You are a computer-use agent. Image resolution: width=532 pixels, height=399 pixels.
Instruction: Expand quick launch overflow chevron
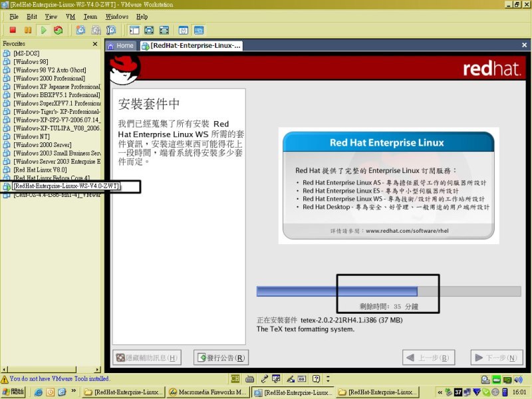(74, 391)
